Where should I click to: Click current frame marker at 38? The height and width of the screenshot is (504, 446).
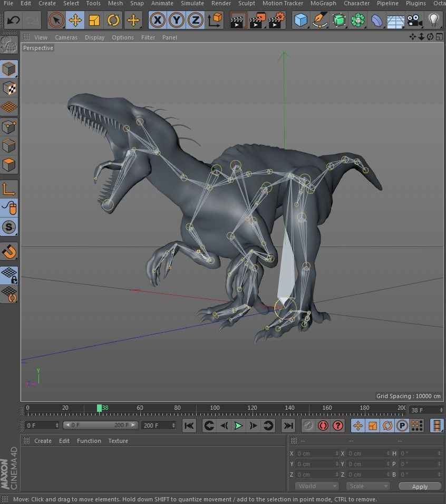(x=100, y=408)
